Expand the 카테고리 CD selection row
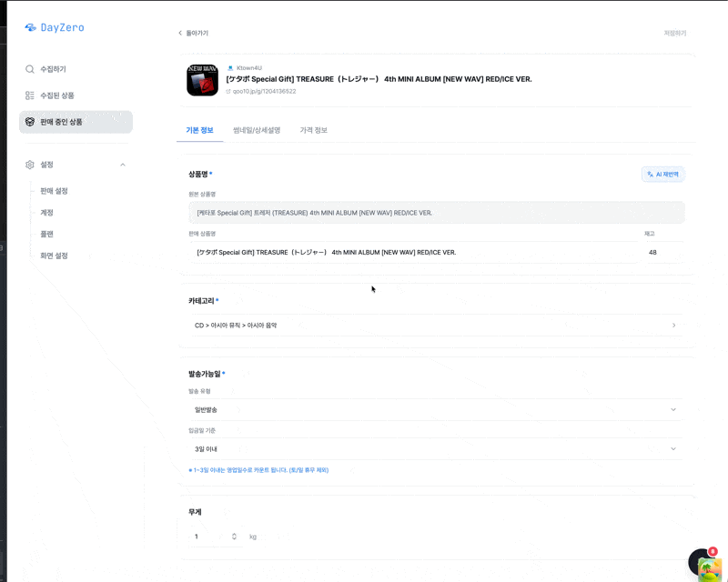Viewport: 728px width, 582px height. pos(436,326)
